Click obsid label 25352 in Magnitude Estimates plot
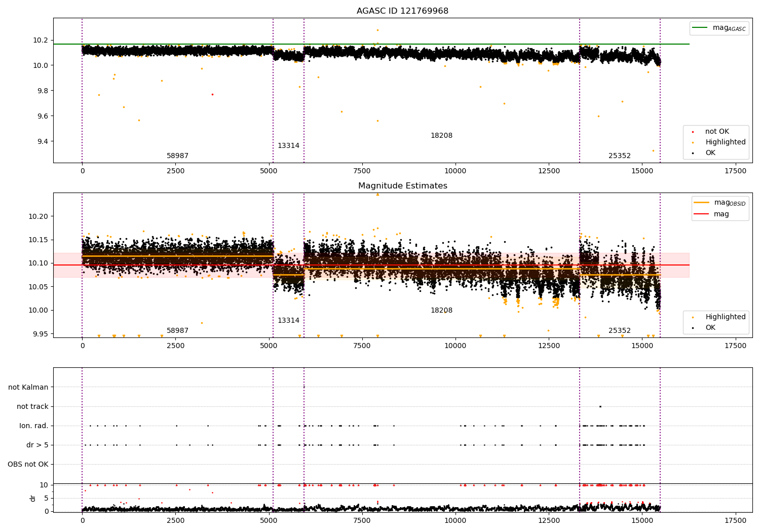 (x=620, y=331)
